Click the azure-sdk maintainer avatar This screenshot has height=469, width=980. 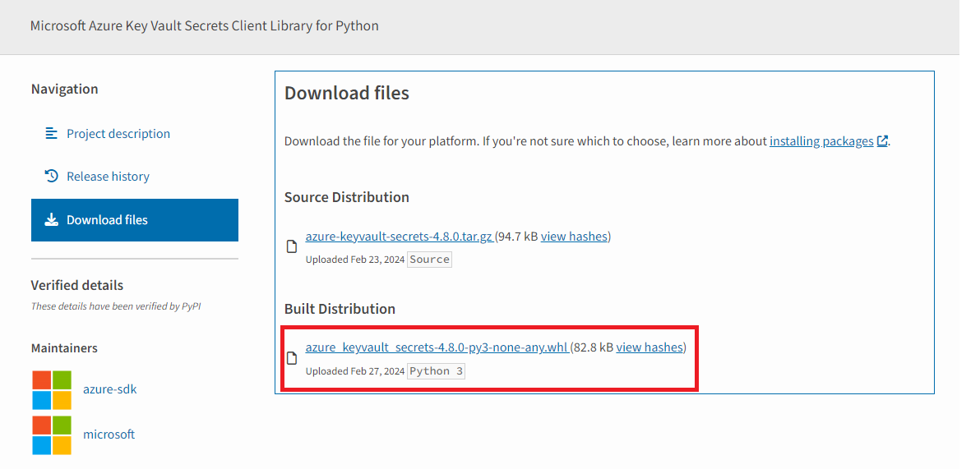point(52,389)
